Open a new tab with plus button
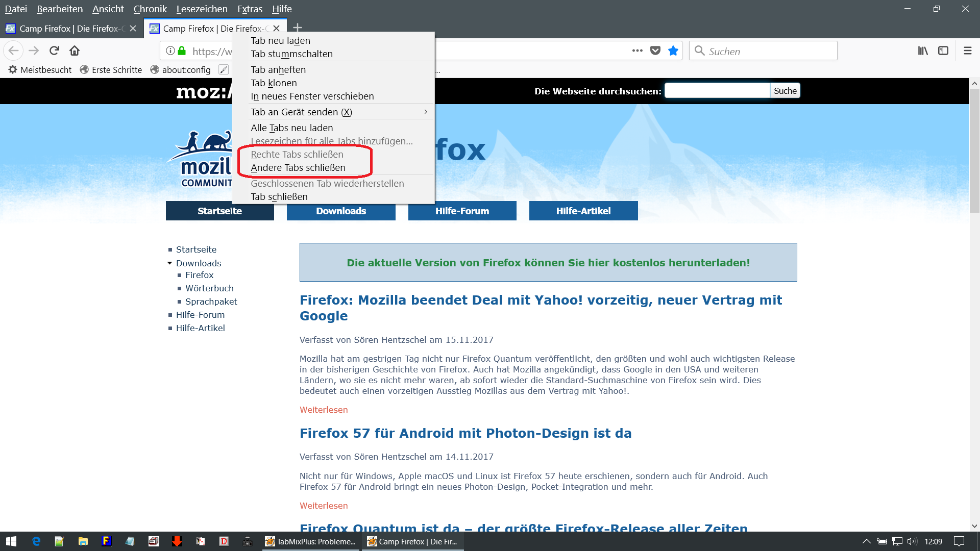The image size is (980, 551). coord(298,28)
